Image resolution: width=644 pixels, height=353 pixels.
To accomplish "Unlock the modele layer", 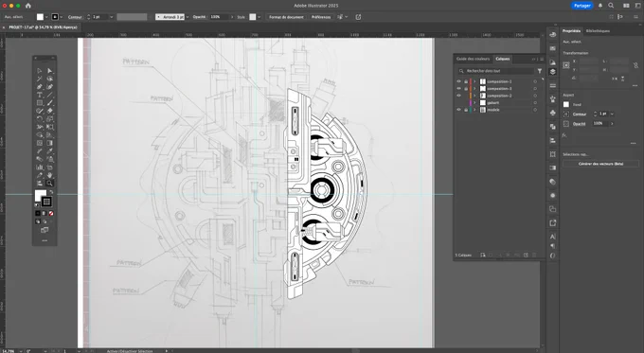I will 465,110.
